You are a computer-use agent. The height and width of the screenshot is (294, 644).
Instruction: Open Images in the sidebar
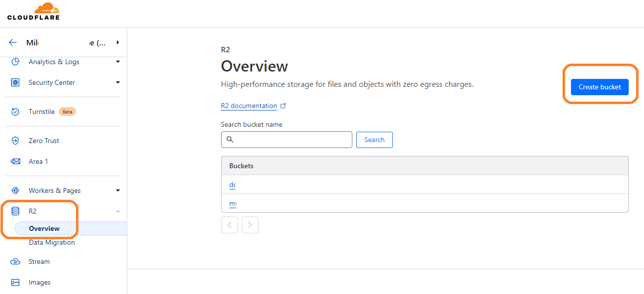click(x=39, y=282)
